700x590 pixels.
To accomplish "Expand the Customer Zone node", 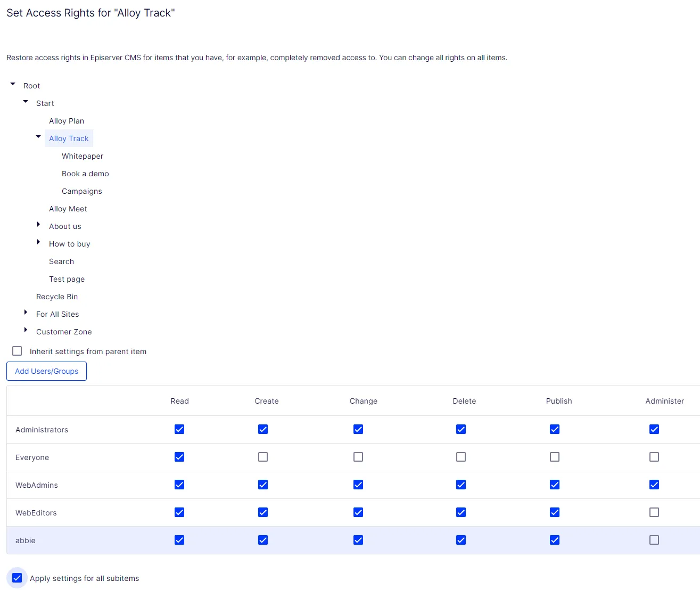I will 26,330.
